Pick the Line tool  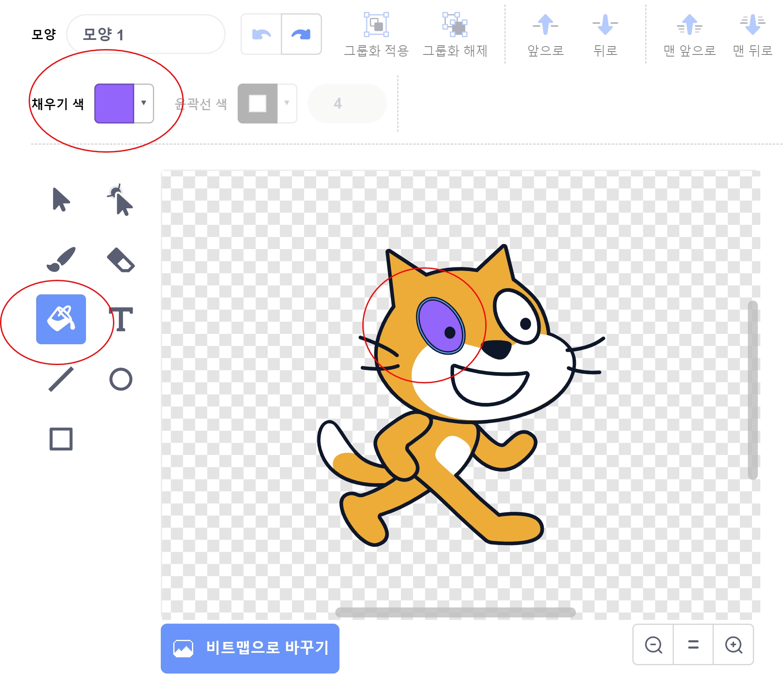pyautogui.click(x=61, y=379)
